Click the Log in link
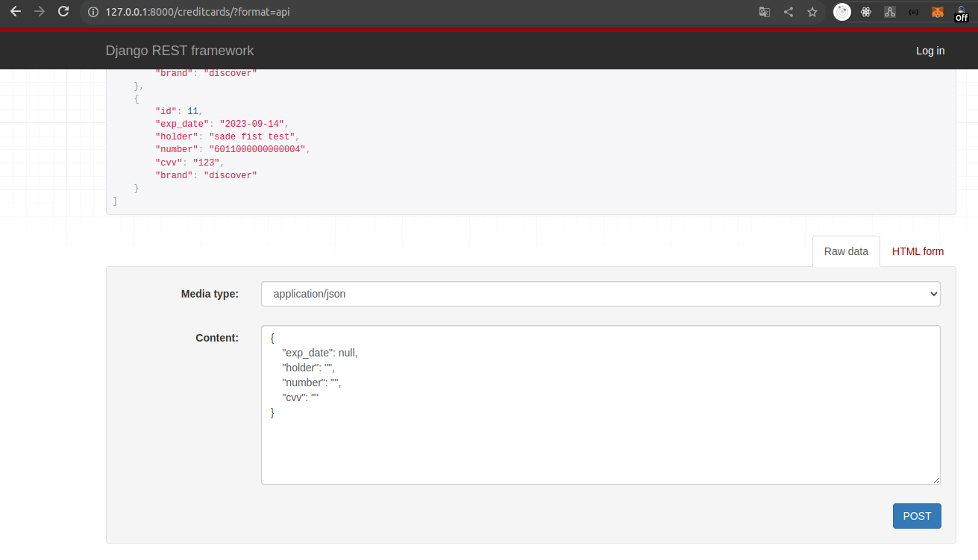This screenshot has width=978, height=560. tap(930, 51)
